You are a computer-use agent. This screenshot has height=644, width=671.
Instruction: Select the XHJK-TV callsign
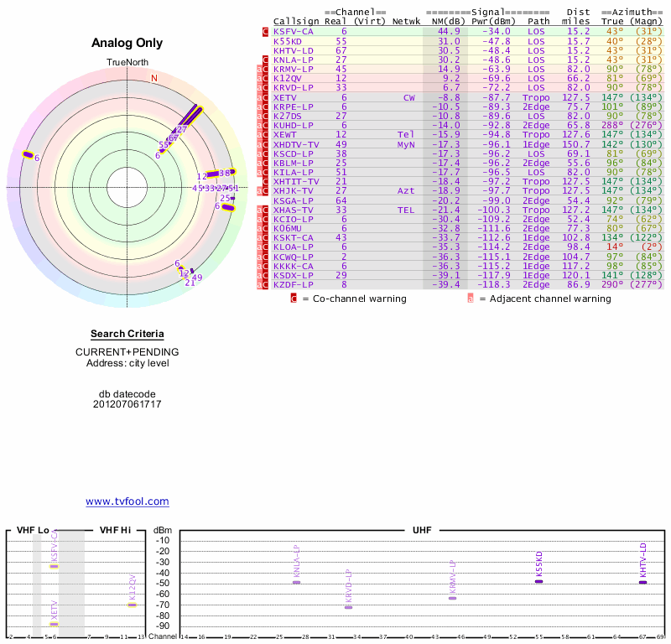293,191
